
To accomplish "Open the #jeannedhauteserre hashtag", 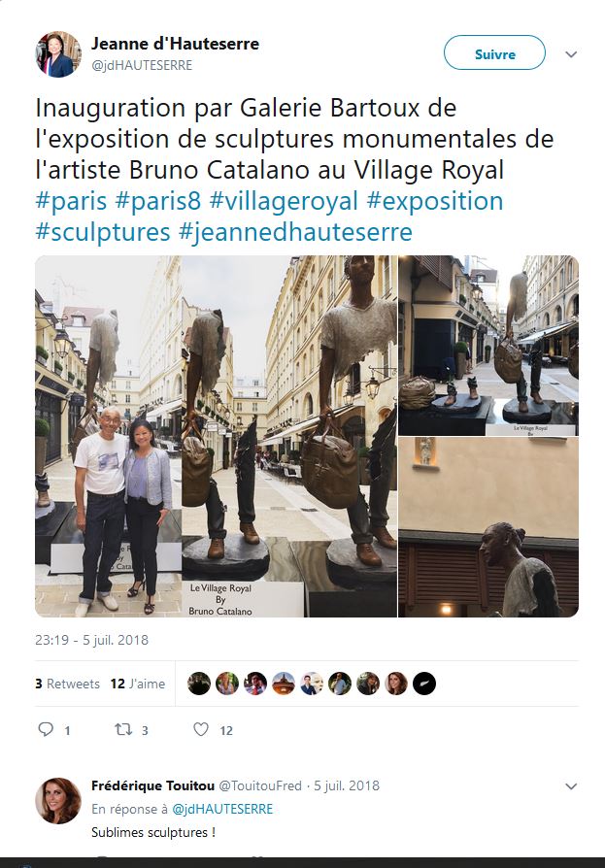I will click(295, 232).
